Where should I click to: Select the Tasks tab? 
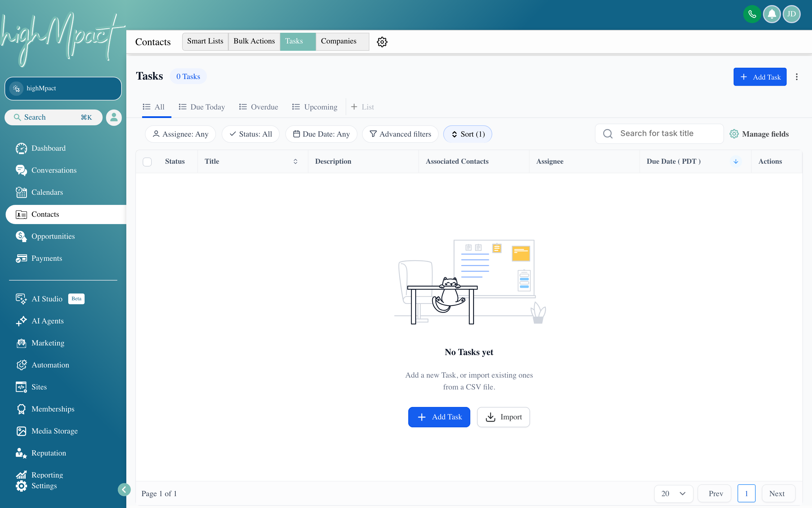click(298, 41)
